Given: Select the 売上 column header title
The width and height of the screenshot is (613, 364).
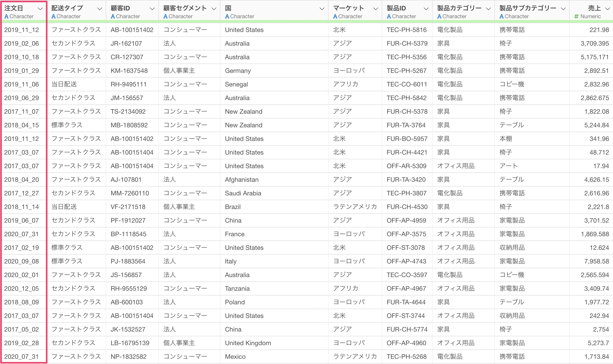Looking at the screenshot, I should [x=594, y=8].
